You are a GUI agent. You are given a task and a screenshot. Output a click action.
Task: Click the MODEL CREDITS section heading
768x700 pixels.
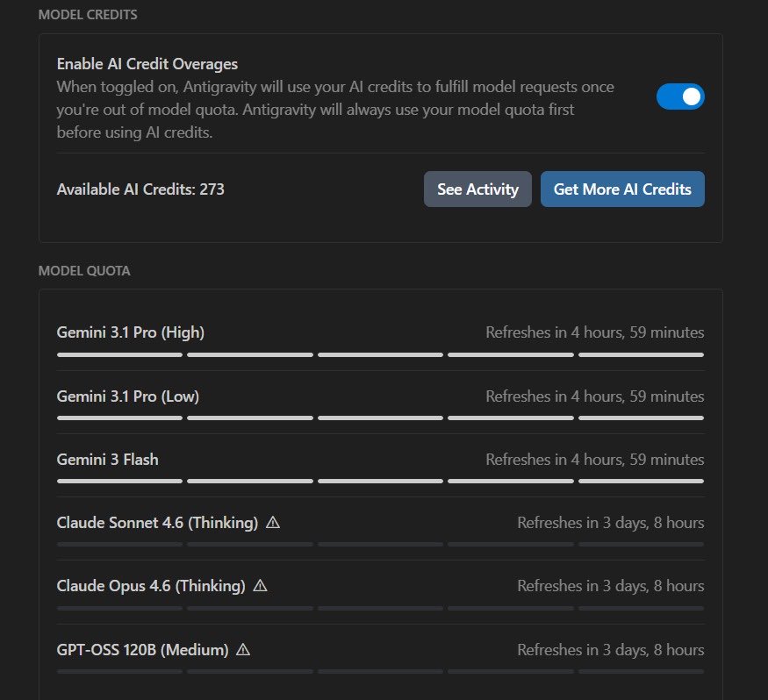pyautogui.click(x=88, y=15)
